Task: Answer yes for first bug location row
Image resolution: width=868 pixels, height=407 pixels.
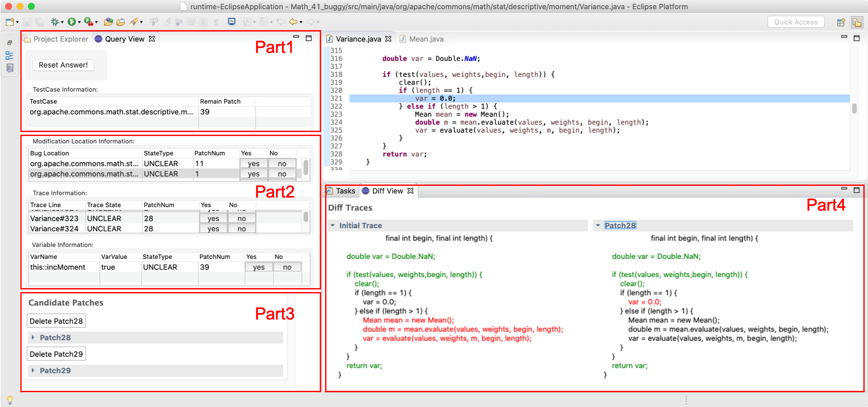Action: click(x=254, y=163)
